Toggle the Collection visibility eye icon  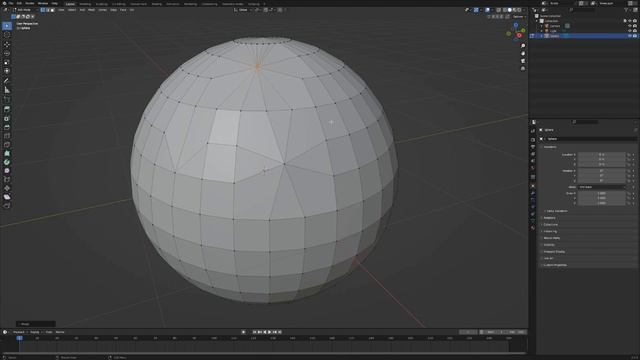coord(629,21)
